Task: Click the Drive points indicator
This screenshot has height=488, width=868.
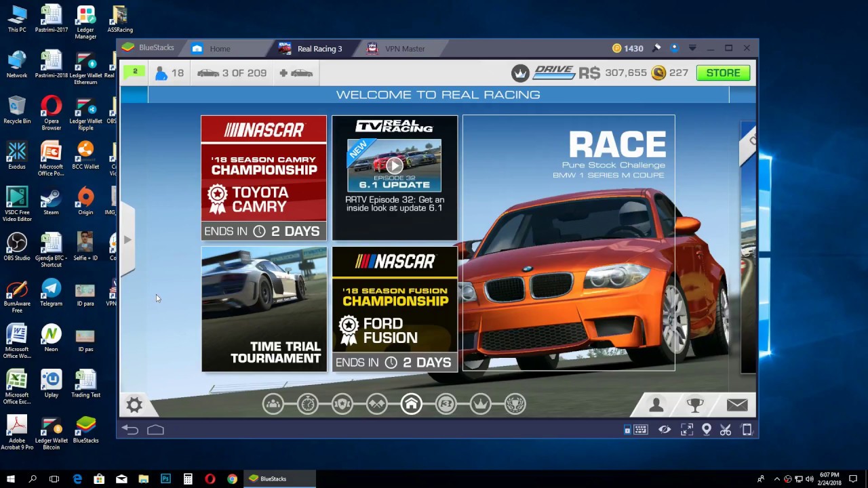Action: [554, 73]
